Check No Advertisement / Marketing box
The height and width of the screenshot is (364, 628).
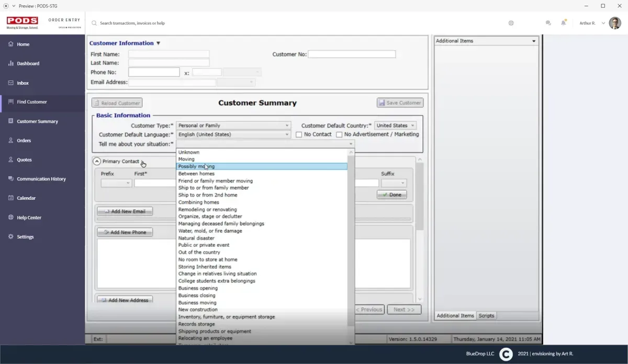tap(339, 134)
